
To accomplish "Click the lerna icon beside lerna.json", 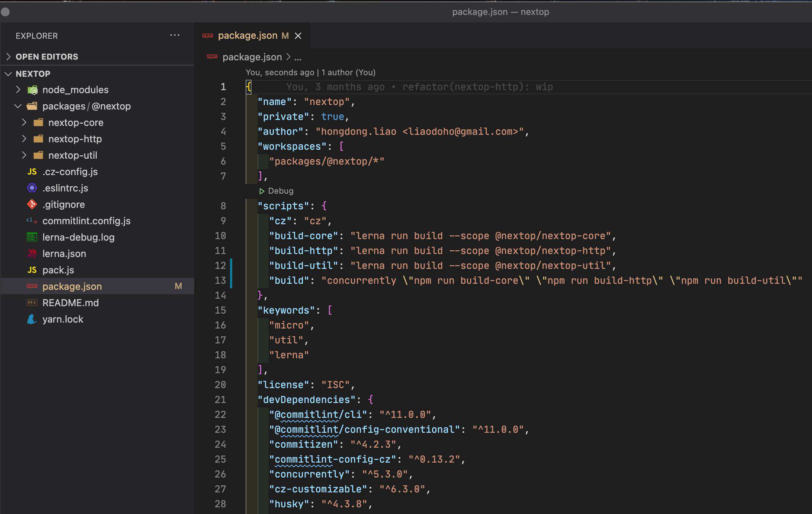I will click(32, 254).
